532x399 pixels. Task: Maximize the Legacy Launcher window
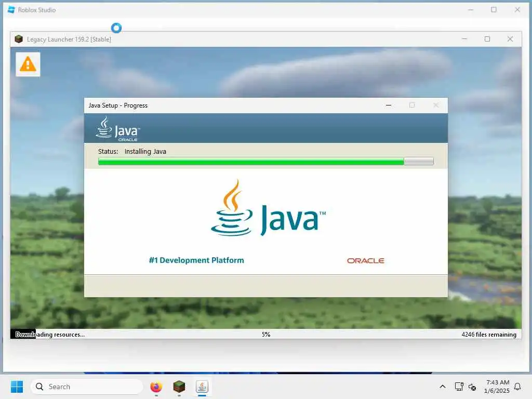[487, 39]
